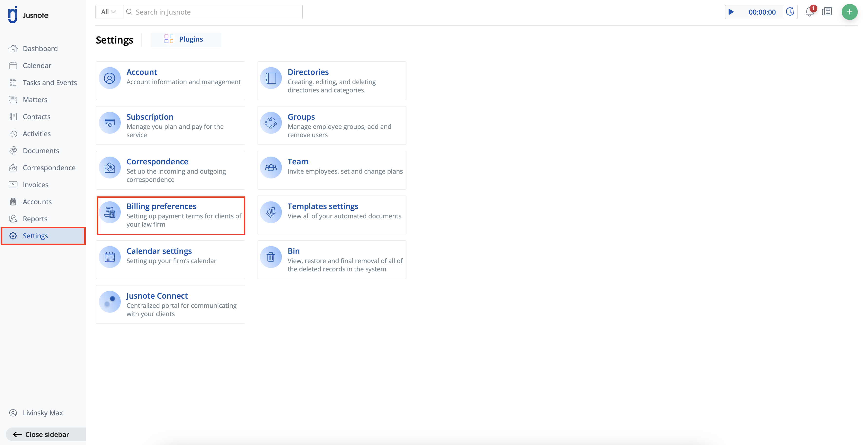Open Calendar settings link
Viewport: 868px width, 445px height.
tap(159, 251)
